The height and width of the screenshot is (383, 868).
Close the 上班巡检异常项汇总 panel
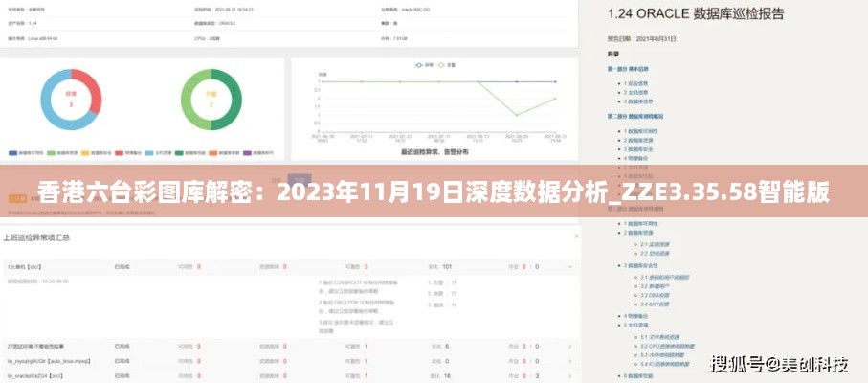coord(576,237)
